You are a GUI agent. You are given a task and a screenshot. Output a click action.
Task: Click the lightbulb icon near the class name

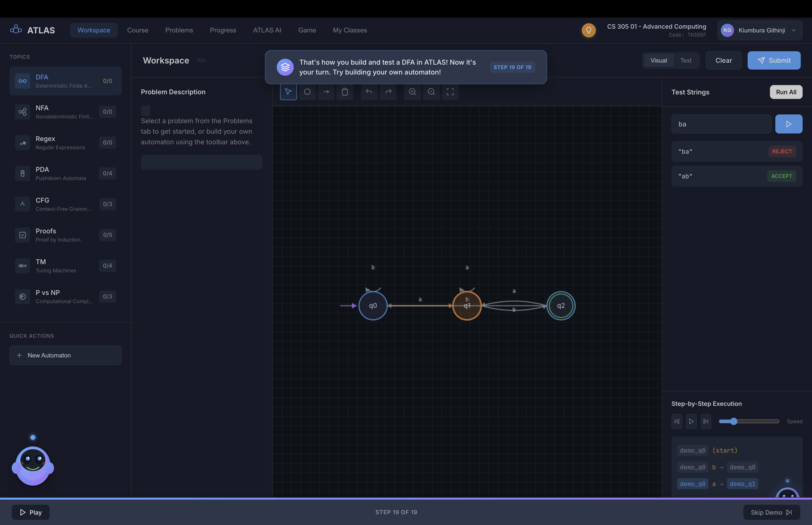pos(589,30)
